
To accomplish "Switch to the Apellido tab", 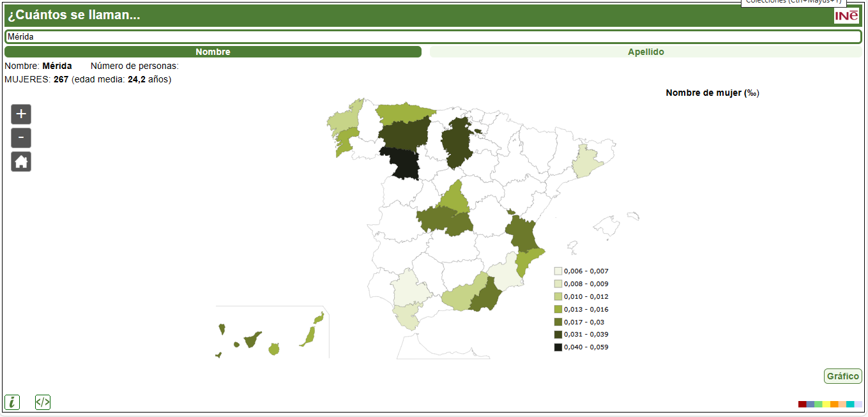I will (646, 52).
